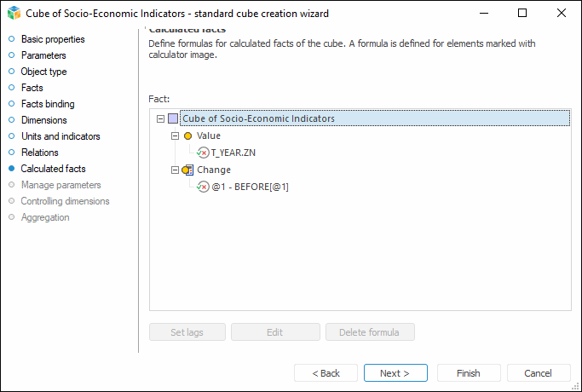
Task: Click the formula icon beside T_YEAR.ZN
Action: pos(203,153)
